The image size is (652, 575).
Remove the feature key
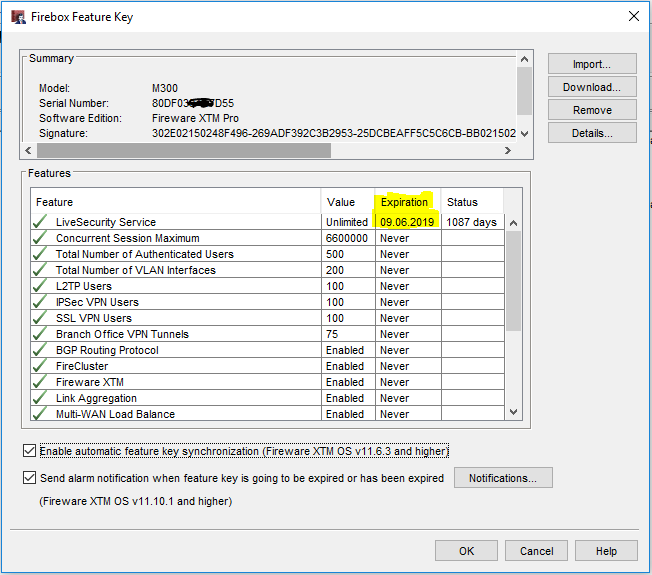[592, 110]
